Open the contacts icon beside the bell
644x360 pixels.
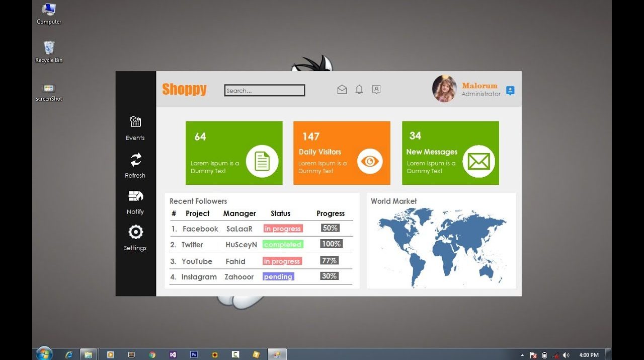tap(376, 90)
